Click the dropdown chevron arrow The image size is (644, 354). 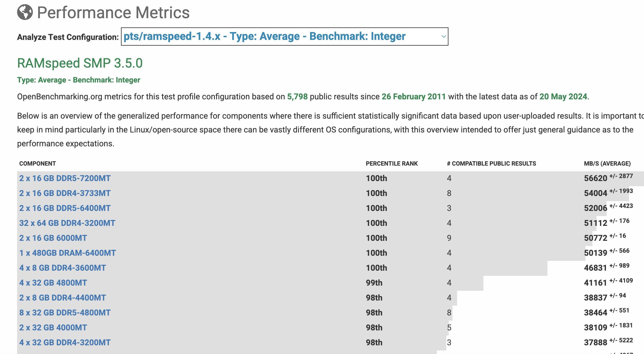tap(444, 36)
